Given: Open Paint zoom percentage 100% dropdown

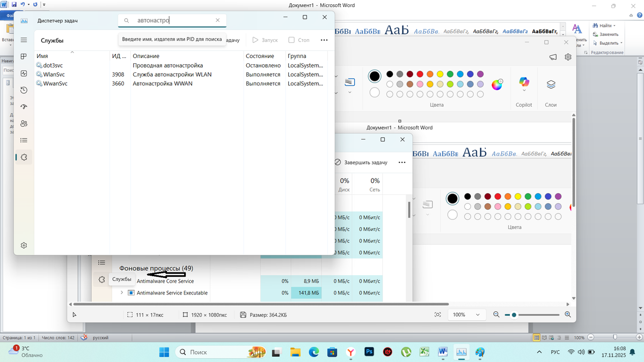Looking at the screenshot, I should [466, 315].
